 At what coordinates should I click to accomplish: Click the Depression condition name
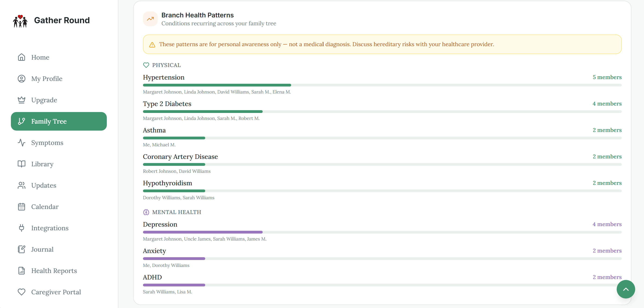click(x=160, y=225)
